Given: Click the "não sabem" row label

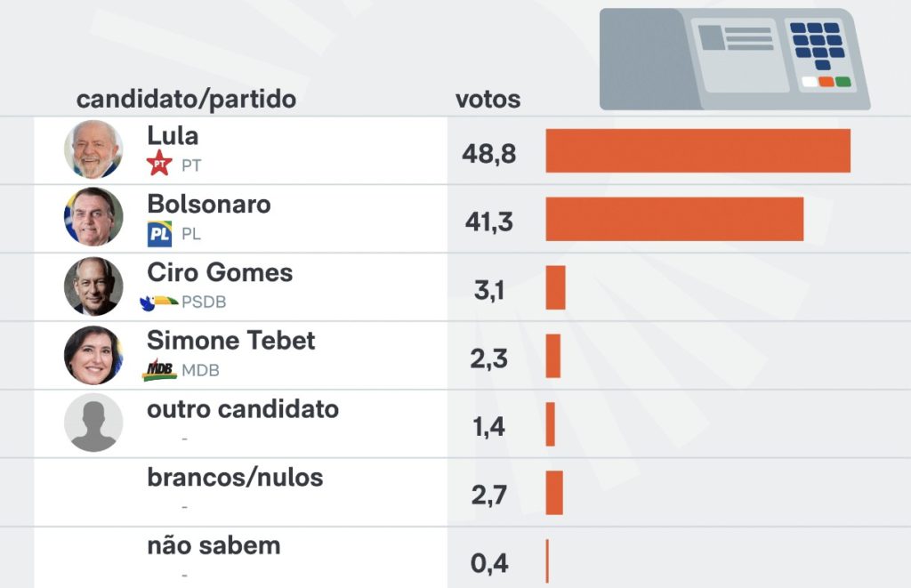Looking at the screenshot, I should (x=214, y=545).
